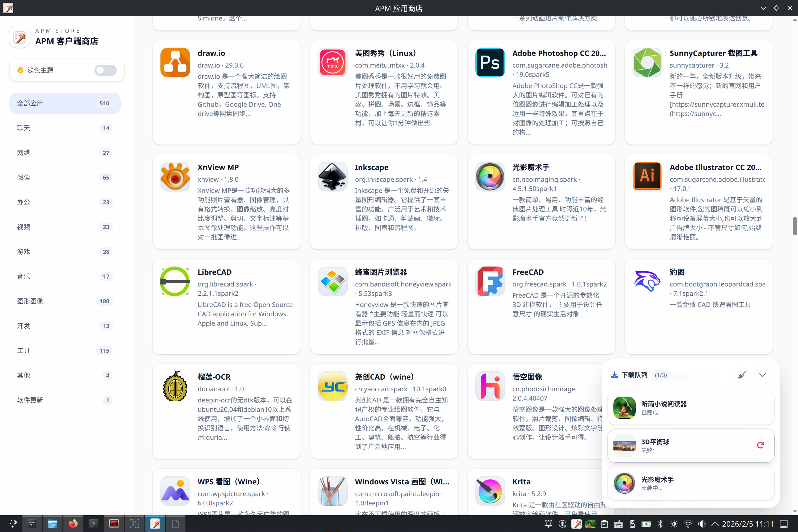Viewport: 798px width, 532px height.
Task: Click the Bluetooth icon in system tray
Action: (x=660, y=523)
